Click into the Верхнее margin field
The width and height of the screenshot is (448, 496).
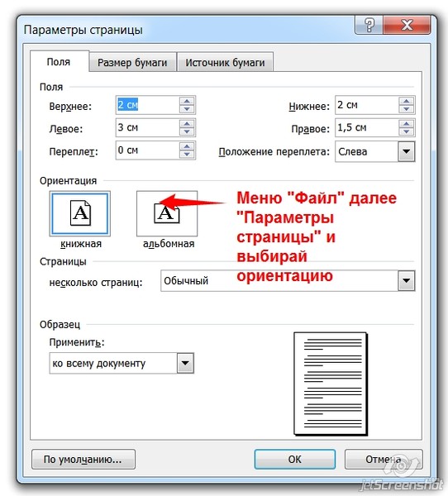coord(147,105)
